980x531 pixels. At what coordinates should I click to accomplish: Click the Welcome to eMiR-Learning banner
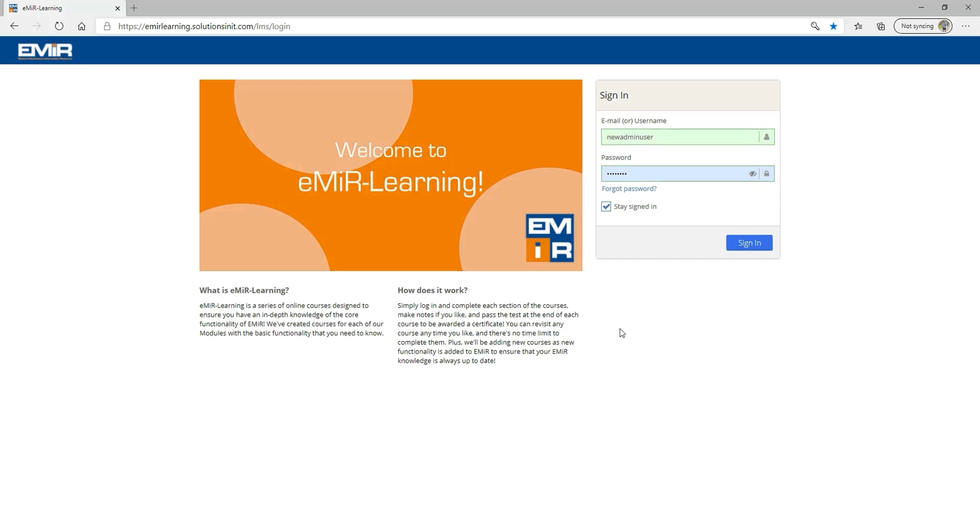pyautogui.click(x=391, y=175)
